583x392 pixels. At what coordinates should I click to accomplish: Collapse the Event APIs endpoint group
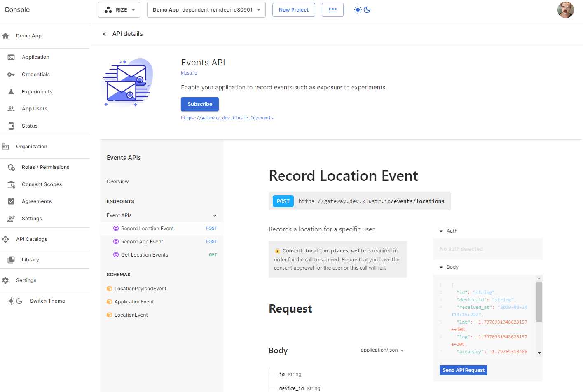click(215, 215)
